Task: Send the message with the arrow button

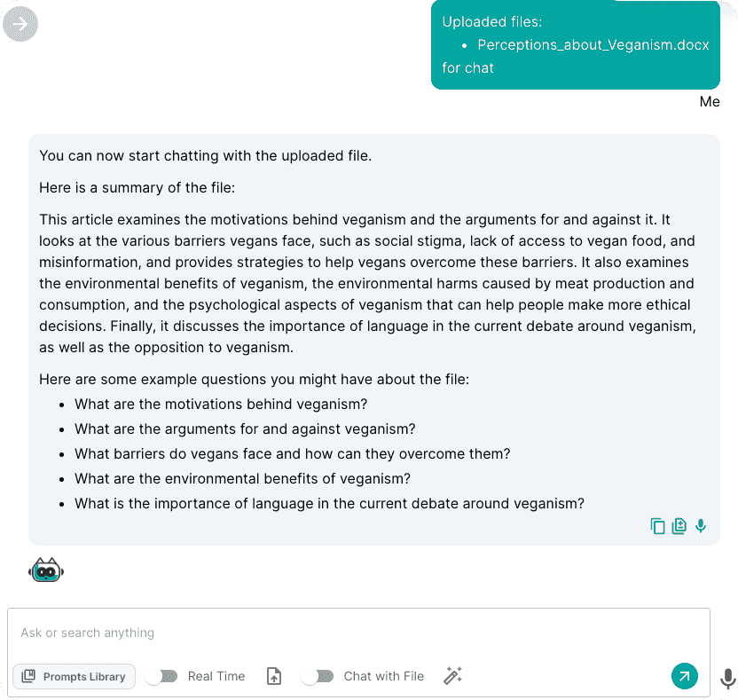Action: [684, 676]
